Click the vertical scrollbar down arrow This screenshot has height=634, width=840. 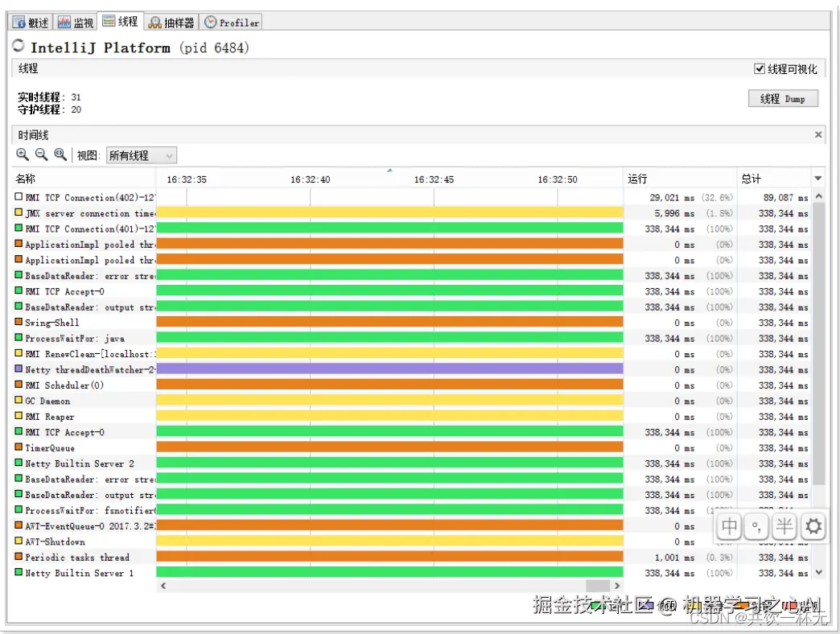(818, 572)
